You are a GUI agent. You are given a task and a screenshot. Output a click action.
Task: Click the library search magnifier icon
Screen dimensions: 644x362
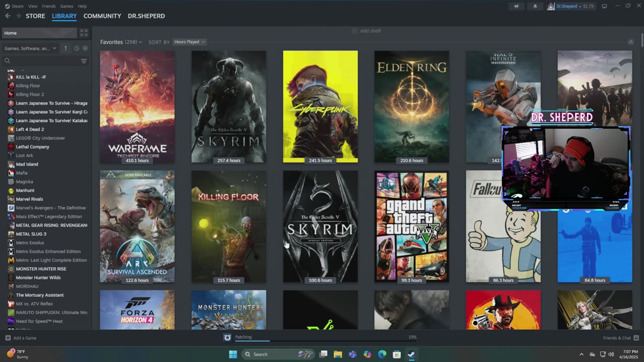point(8,61)
